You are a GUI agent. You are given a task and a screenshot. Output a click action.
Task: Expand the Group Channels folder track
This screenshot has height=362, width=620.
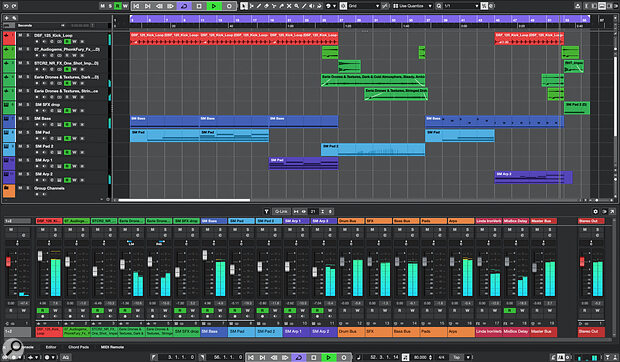(7, 188)
